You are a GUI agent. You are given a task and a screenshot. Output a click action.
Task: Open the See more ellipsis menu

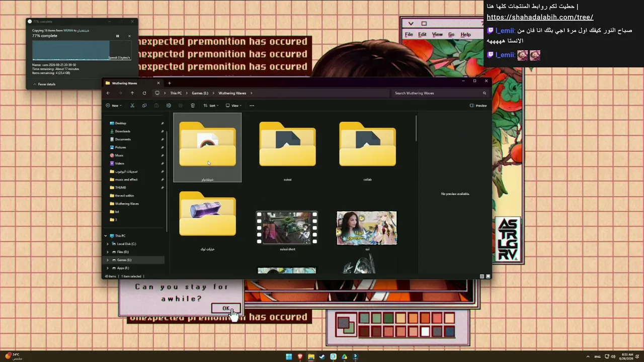pos(252,106)
